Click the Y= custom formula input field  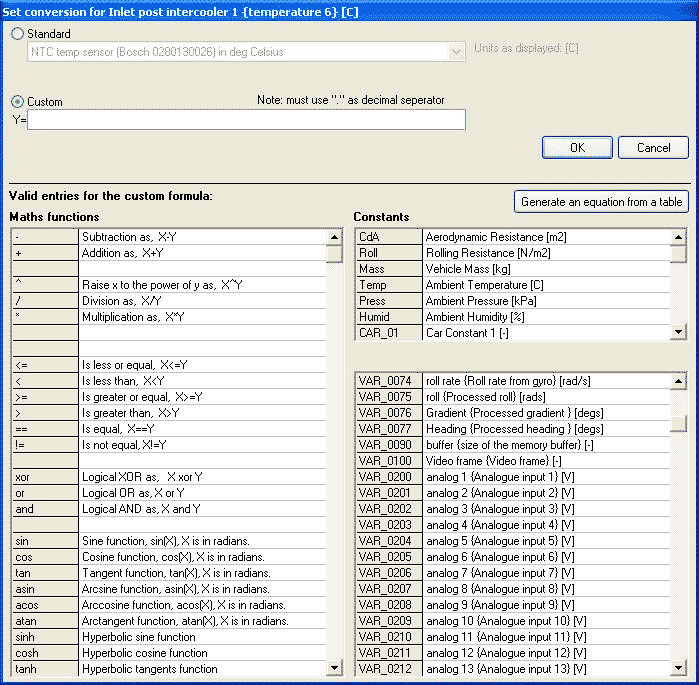click(246, 120)
